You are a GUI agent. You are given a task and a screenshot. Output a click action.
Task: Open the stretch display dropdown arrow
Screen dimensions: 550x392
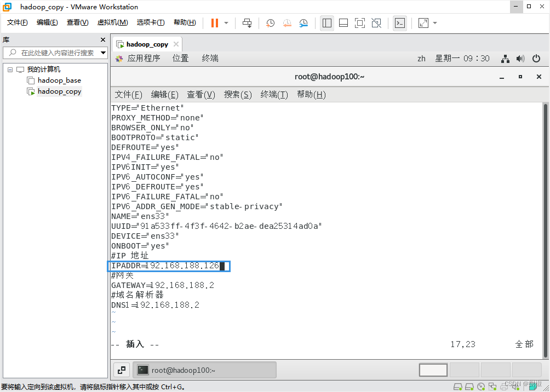click(x=435, y=23)
